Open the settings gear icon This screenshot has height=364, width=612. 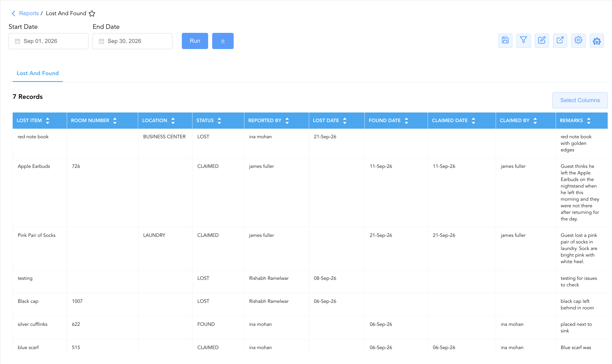[x=578, y=40]
